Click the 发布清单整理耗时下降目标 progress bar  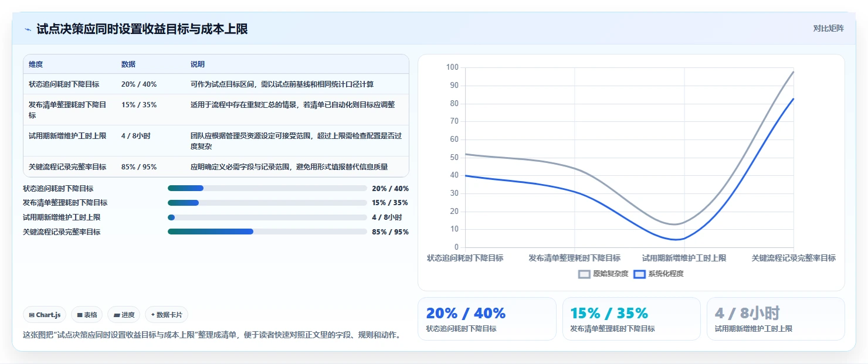click(x=267, y=203)
